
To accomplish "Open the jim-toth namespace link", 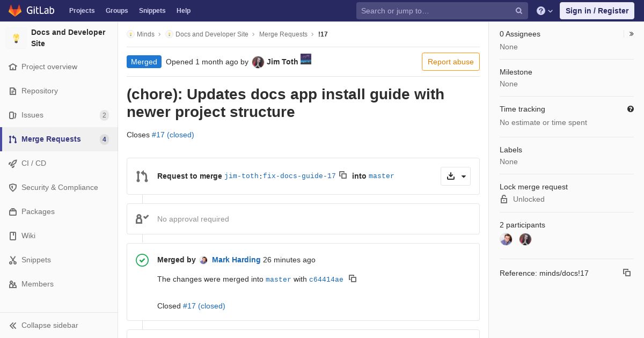I will click(x=241, y=176).
